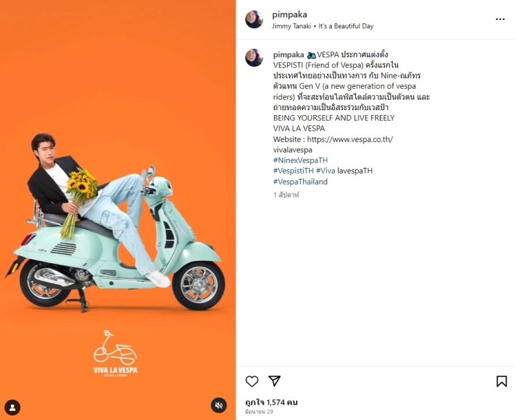The height and width of the screenshot is (420, 515).
Task: Click the post date มิถุนายน 29
Action: click(x=259, y=412)
